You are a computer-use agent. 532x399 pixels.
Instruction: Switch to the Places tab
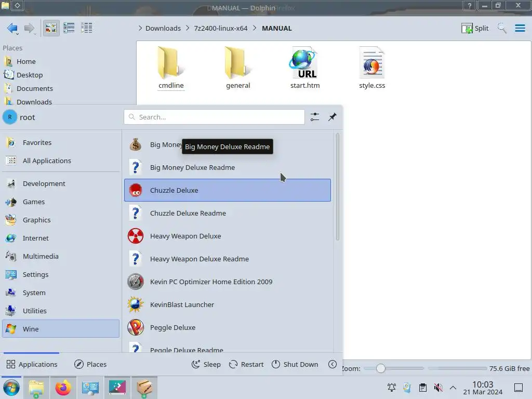coord(90,364)
